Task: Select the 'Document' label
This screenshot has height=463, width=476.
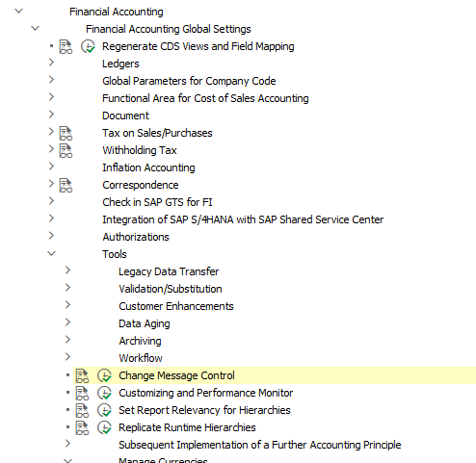Action: (x=125, y=116)
